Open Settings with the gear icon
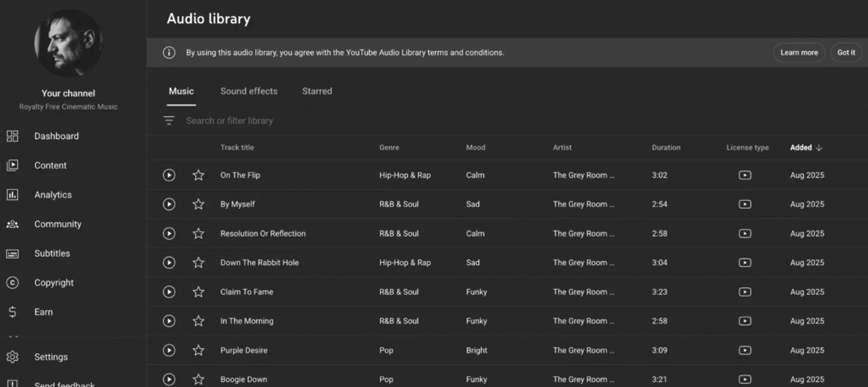The width and height of the screenshot is (868, 387). point(12,357)
